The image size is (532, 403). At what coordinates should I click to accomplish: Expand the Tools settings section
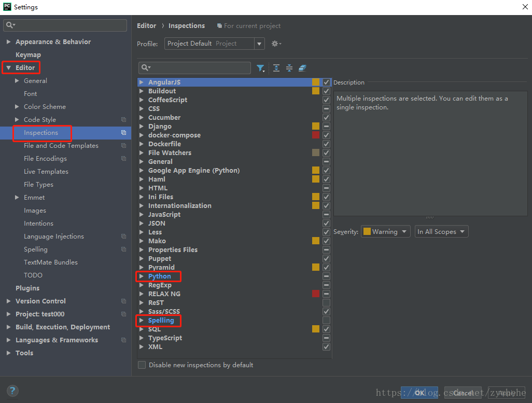pos(8,353)
